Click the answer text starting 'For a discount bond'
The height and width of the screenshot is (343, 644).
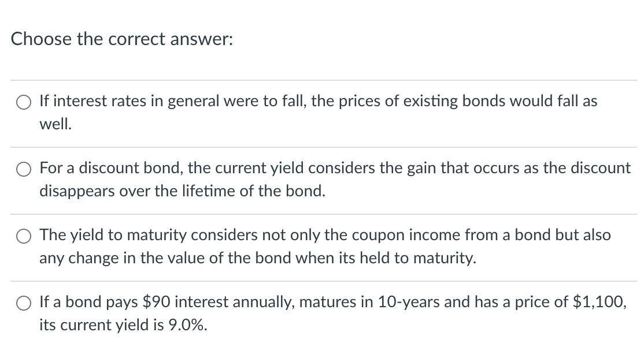(335, 179)
